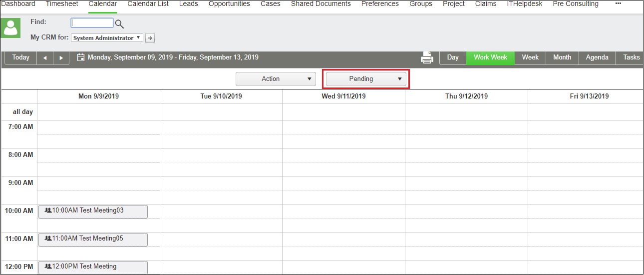Viewport: 644px width, 275px height.
Task: Switch to Day view
Action: click(x=453, y=57)
